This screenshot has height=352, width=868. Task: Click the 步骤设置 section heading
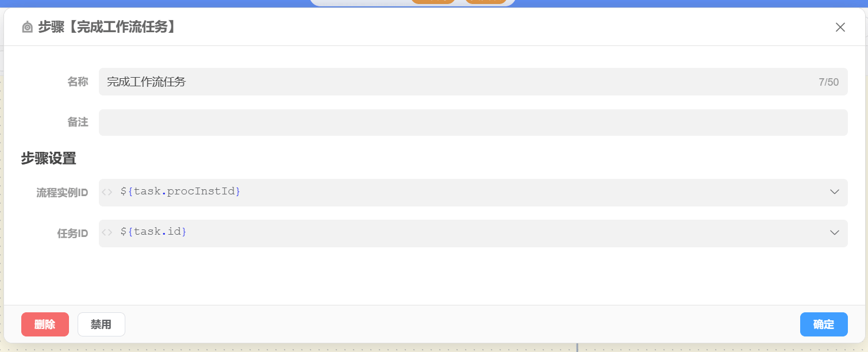pos(49,159)
